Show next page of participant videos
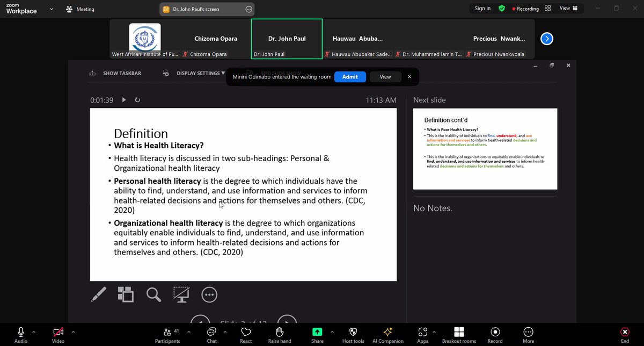 coord(547,39)
